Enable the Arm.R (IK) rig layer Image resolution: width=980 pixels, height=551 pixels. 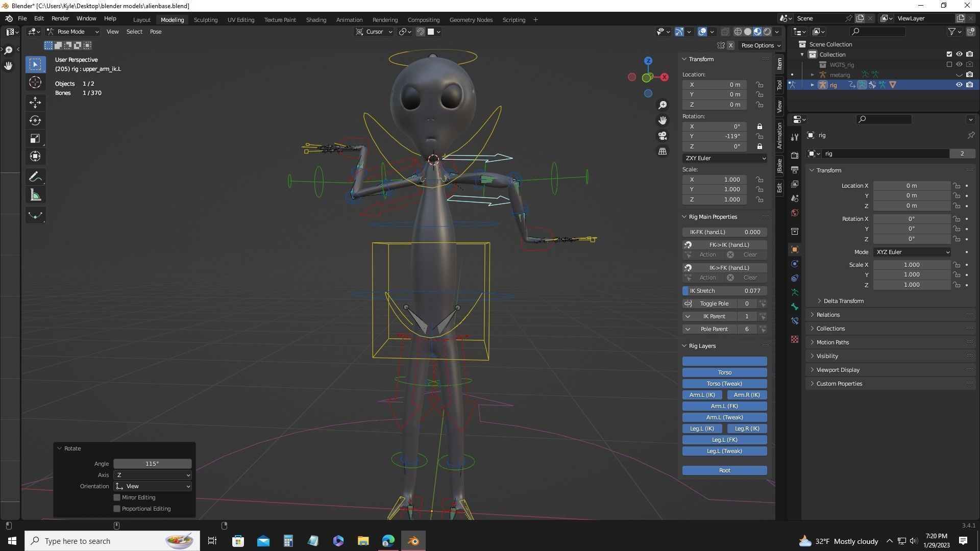(x=747, y=394)
